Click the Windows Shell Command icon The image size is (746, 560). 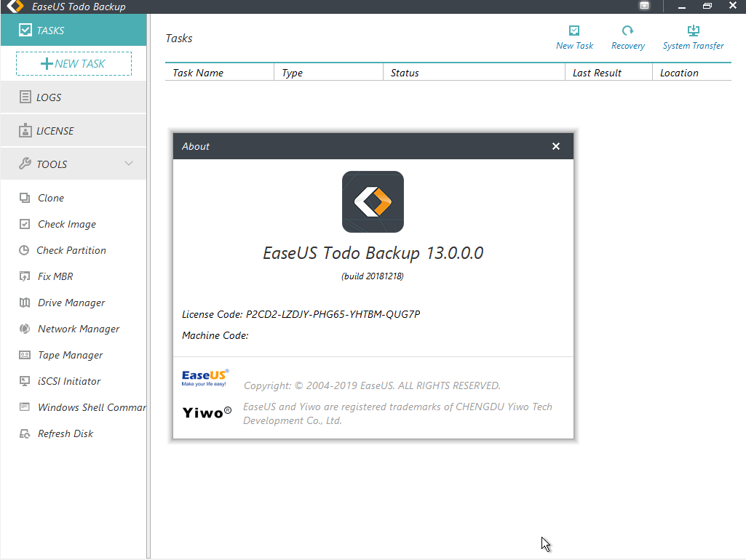pyautogui.click(x=25, y=407)
